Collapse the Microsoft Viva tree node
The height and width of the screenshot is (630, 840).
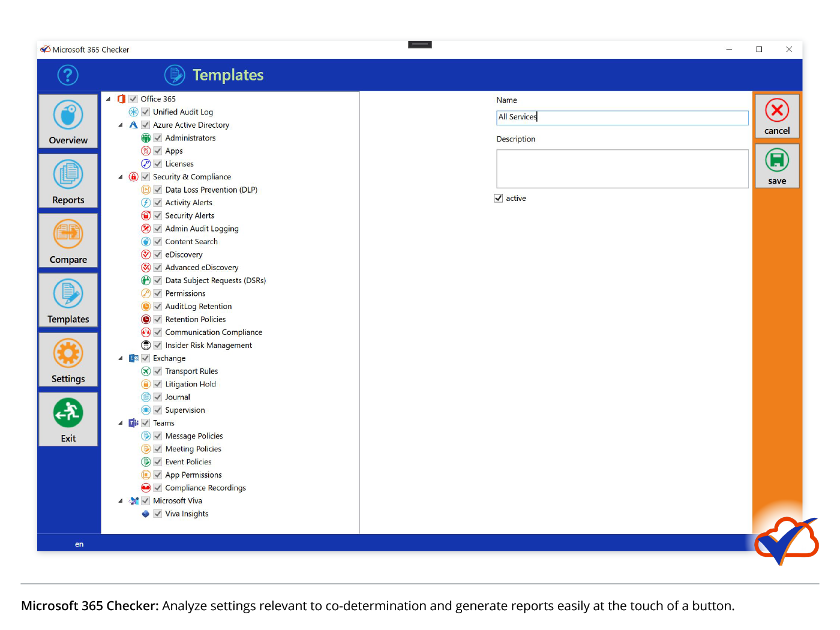click(x=121, y=501)
